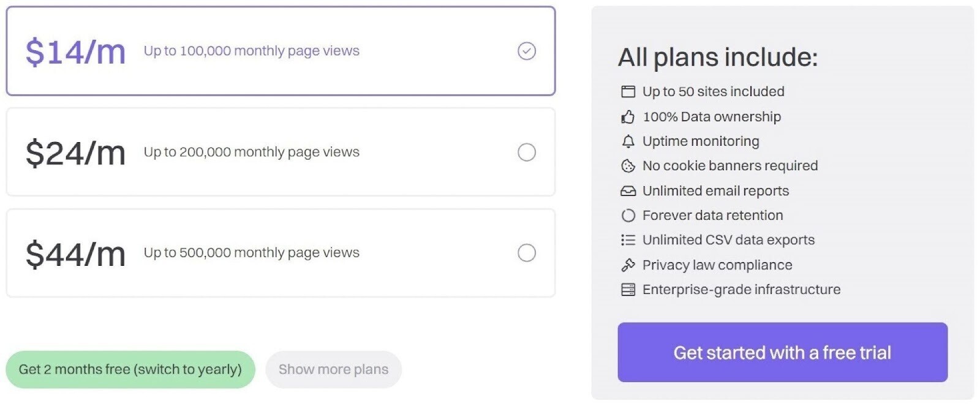Select the checked $14/m plan radio
Viewport: 980px width, 406px height.
tap(527, 51)
